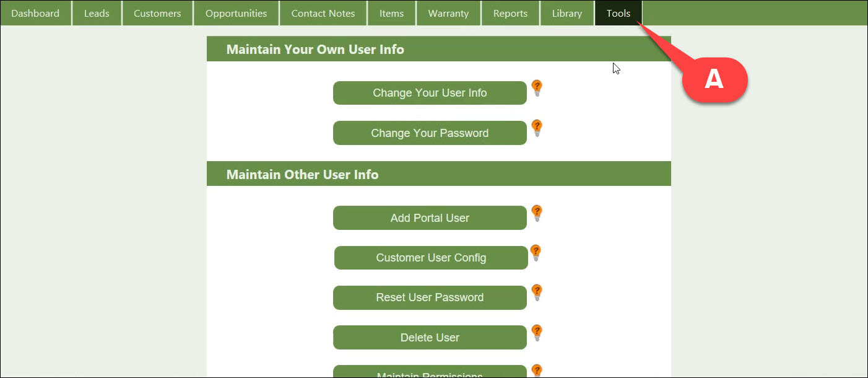This screenshot has height=378, width=868.
Task: Click the help icon next to Delete User
Action: [x=537, y=333]
